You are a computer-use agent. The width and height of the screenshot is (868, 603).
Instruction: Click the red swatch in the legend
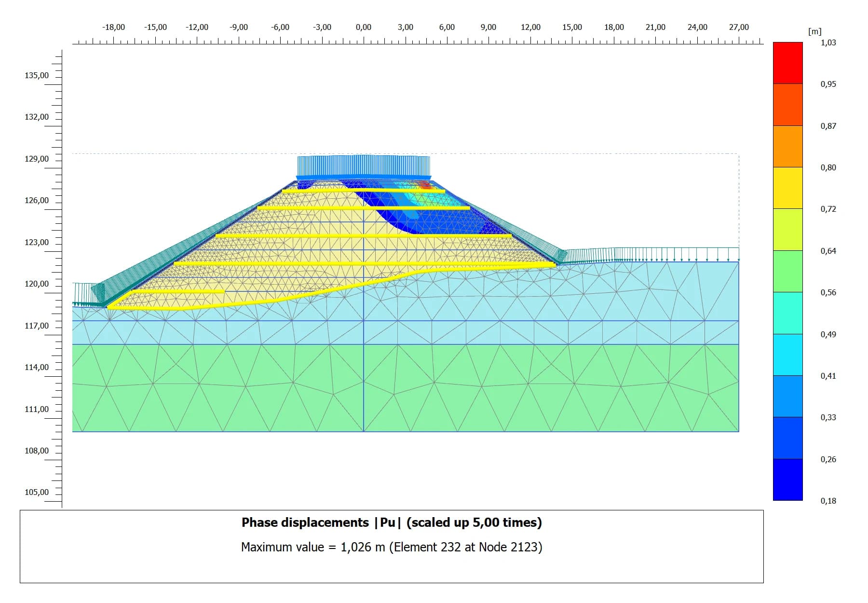(787, 63)
